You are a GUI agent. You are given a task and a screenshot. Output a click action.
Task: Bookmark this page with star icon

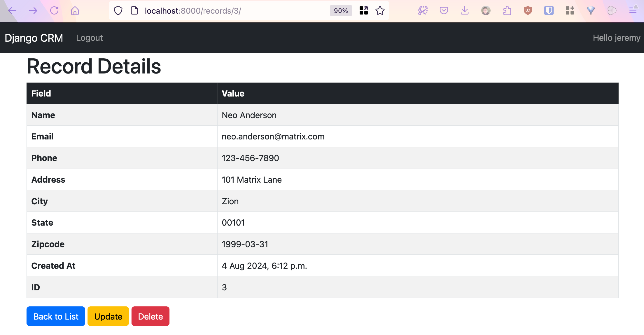pos(380,11)
